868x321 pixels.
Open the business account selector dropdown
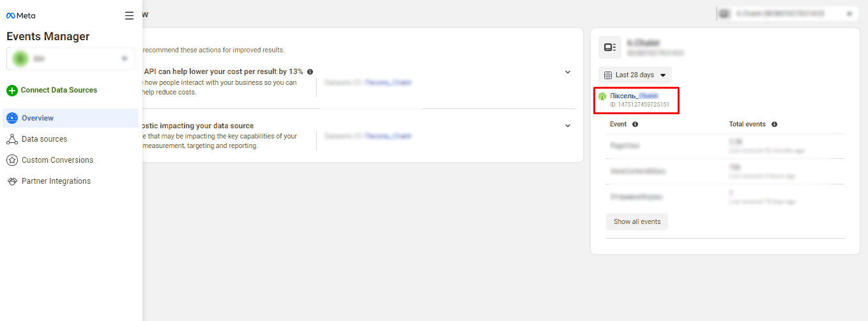click(70, 59)
